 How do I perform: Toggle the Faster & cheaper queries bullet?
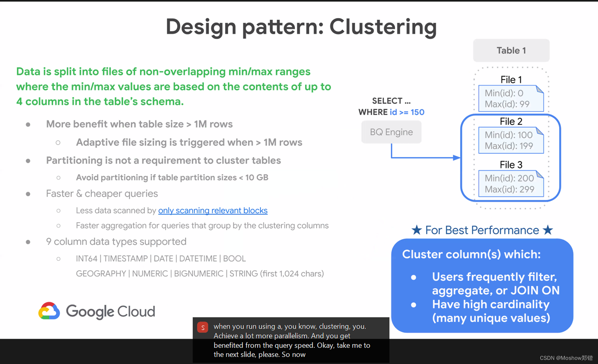(102, 193)
